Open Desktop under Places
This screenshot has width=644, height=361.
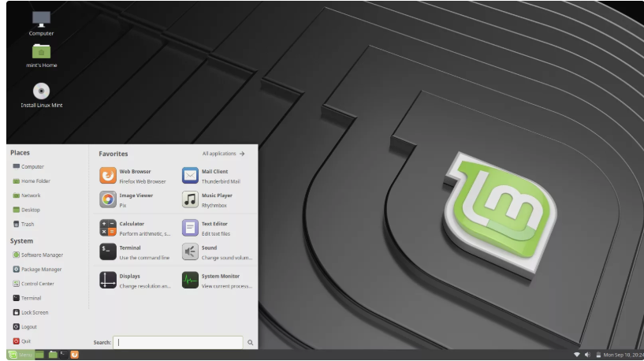tap(26, 210)
